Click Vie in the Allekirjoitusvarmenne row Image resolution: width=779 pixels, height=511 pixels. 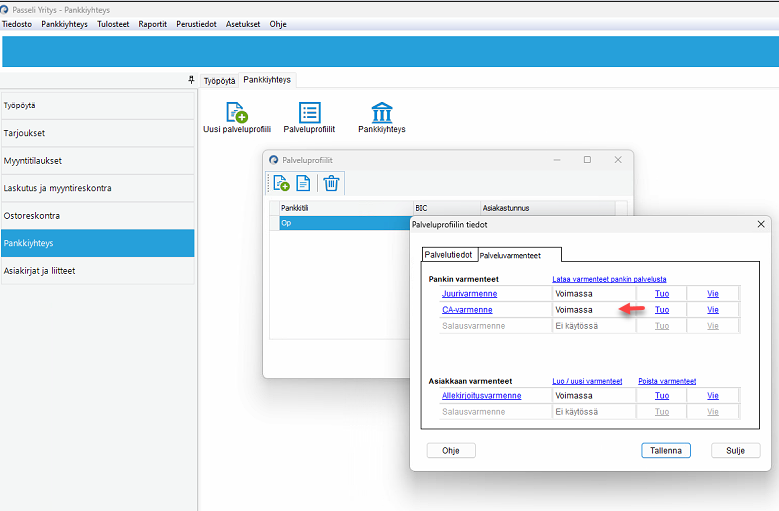[x=713, y=395]
